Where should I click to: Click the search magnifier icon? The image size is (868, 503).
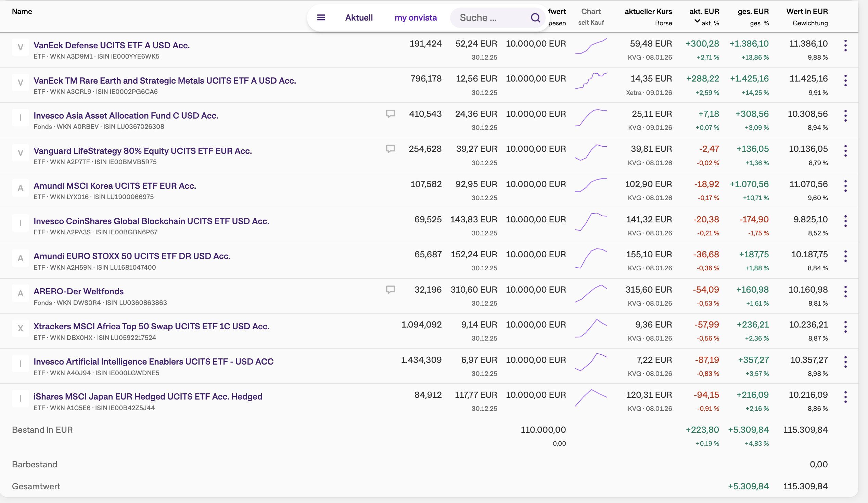535,17
